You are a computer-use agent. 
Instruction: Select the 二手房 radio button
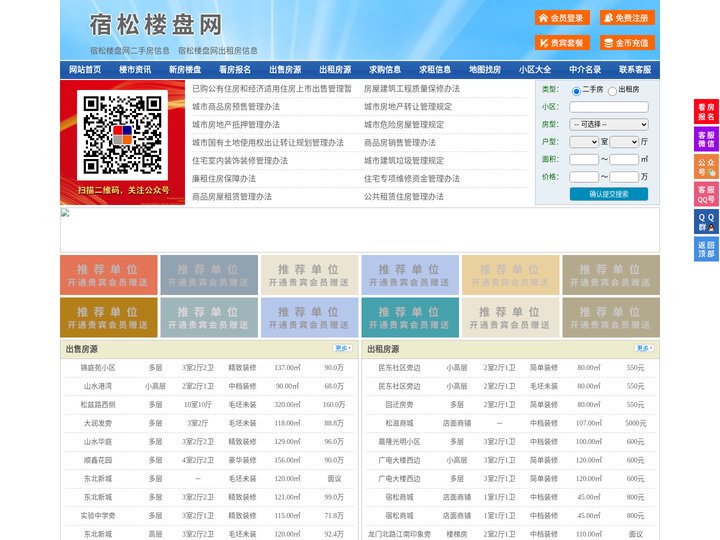click(x=576, y=91)
